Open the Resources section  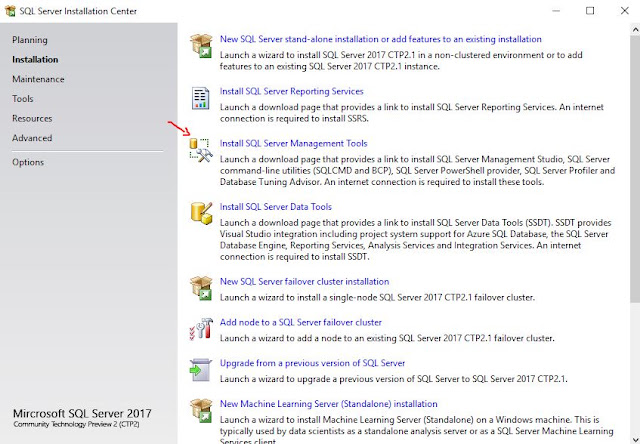point(32,118)
